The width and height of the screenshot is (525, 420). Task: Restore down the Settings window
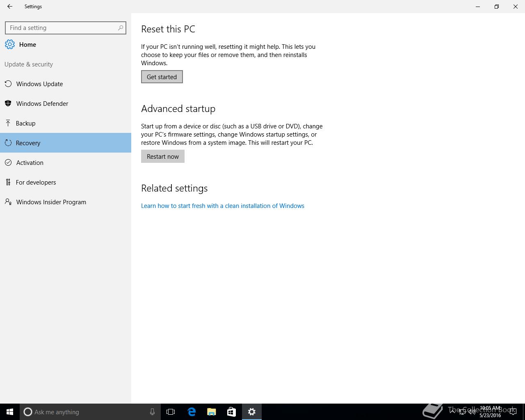tap(497, 7)
